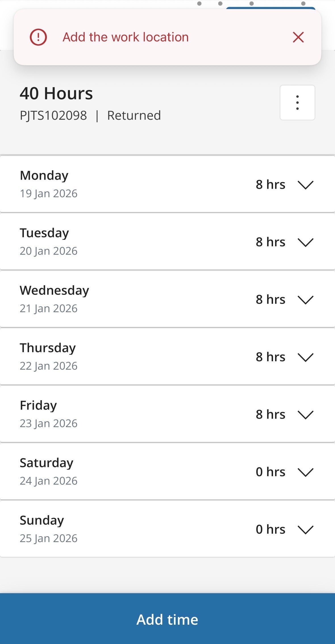Tap the Friday 8 hrs value
The image size is (335, 644).
pos(270,415)
